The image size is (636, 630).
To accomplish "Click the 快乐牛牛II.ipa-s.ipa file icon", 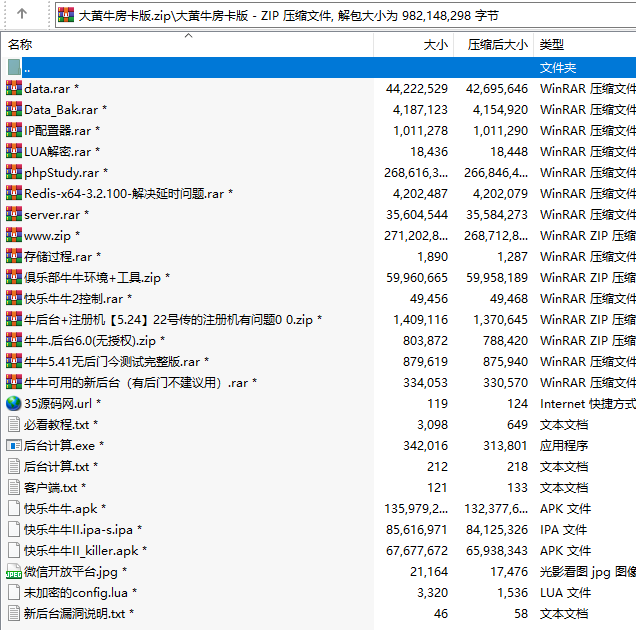I will 14,529.
